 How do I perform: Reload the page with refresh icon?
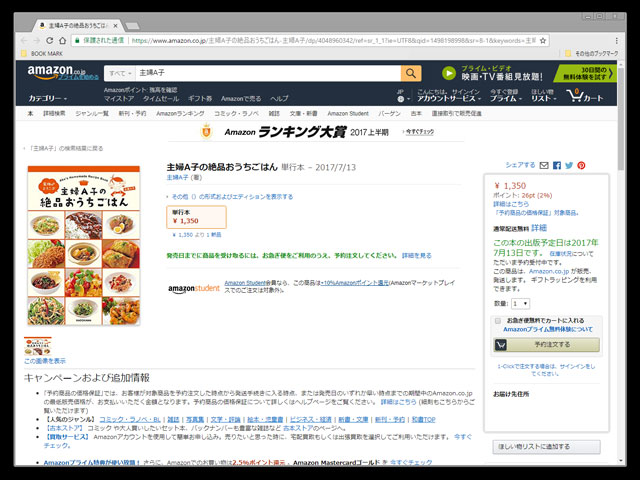click(49, 40)
